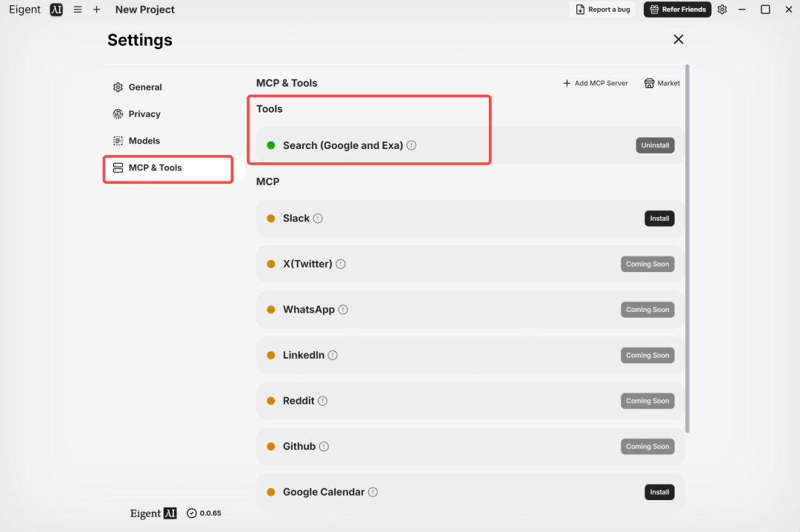Viewport: 800px width, 532px height.
Task: Click Coming Soon button for LinkedIn
Action: [x=647, y=356]
